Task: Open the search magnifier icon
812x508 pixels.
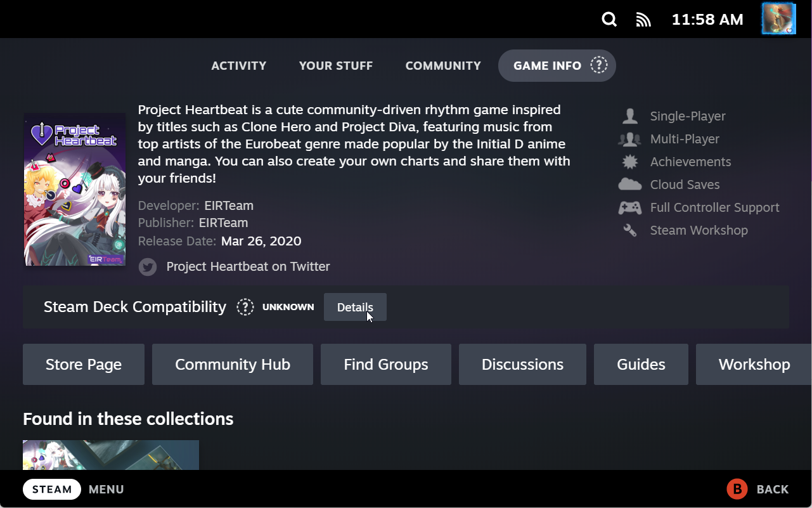Action: (x=609, y=20)
